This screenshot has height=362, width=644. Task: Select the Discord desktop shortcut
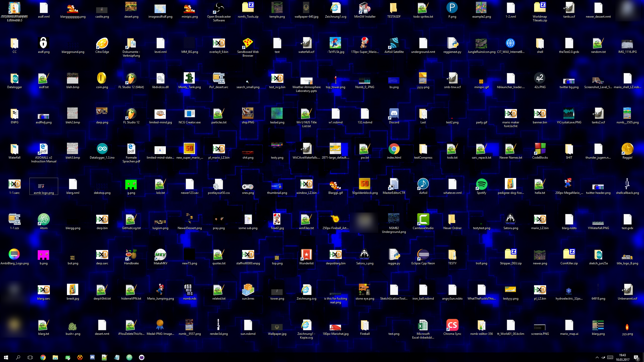click(x=394, y=114)
